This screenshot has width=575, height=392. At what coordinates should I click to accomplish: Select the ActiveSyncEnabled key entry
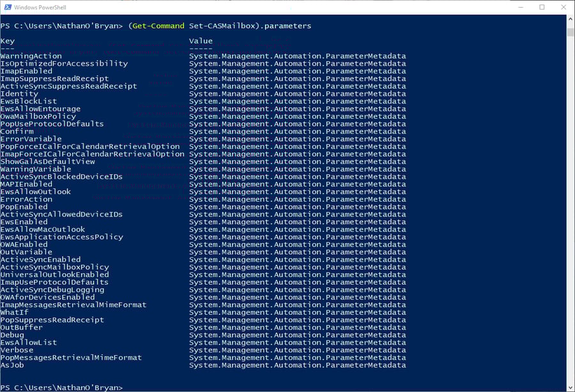(40, 260)
